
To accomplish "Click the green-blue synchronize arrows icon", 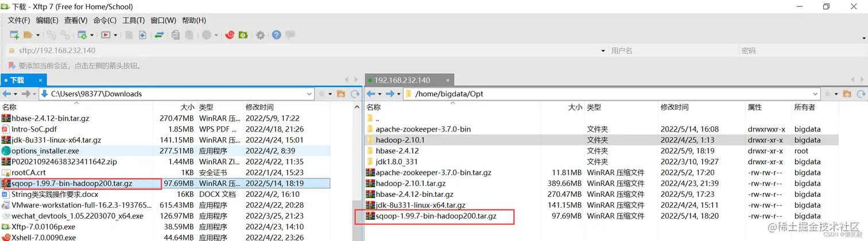I will pos(159,35).
